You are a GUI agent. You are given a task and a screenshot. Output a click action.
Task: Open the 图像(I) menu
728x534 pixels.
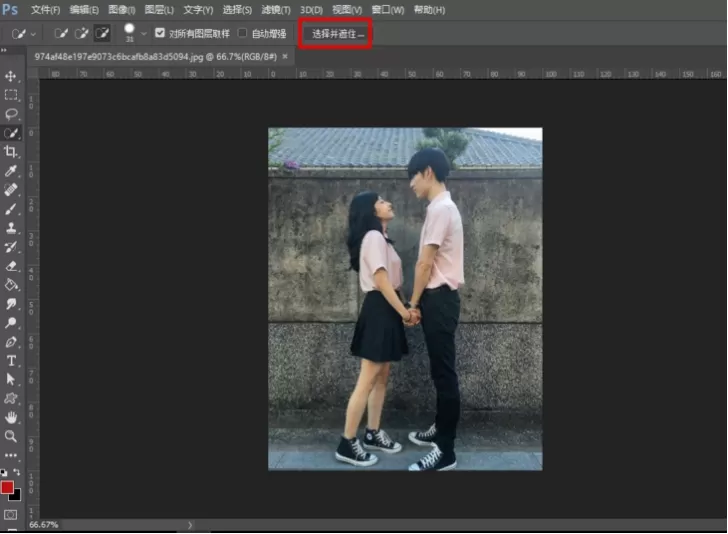point(122,10)
